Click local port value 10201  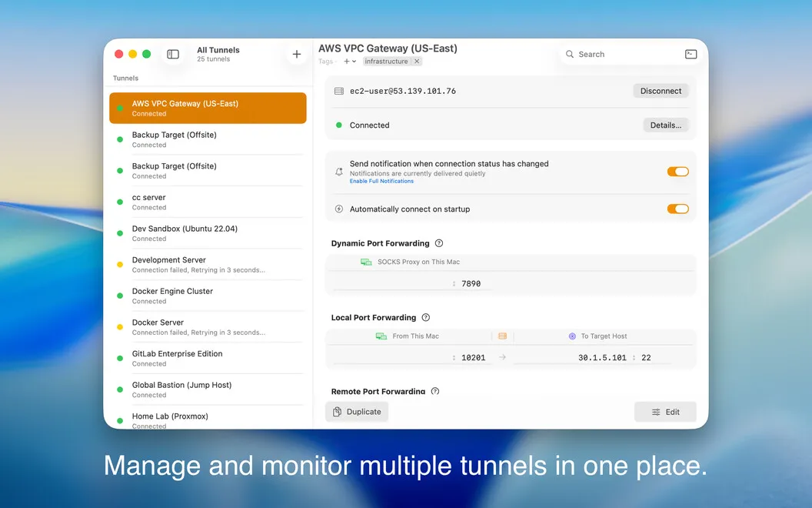[x=474, y=358]
